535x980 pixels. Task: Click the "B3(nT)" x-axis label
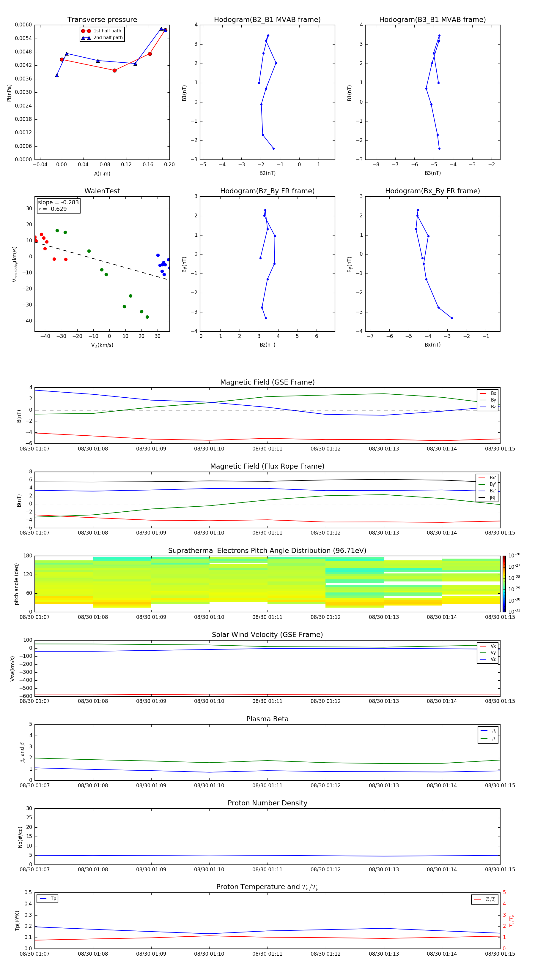pos(432,173)
